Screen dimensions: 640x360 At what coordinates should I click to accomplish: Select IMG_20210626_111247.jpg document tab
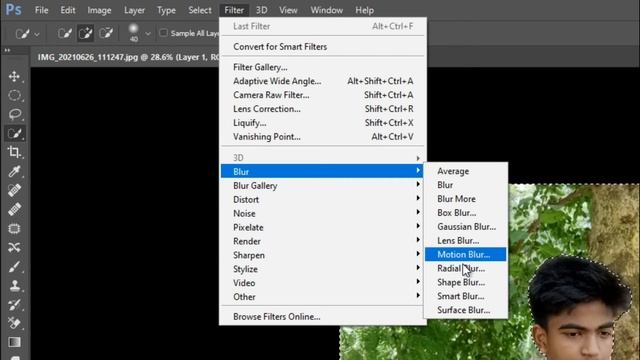(x=126, y=57)
